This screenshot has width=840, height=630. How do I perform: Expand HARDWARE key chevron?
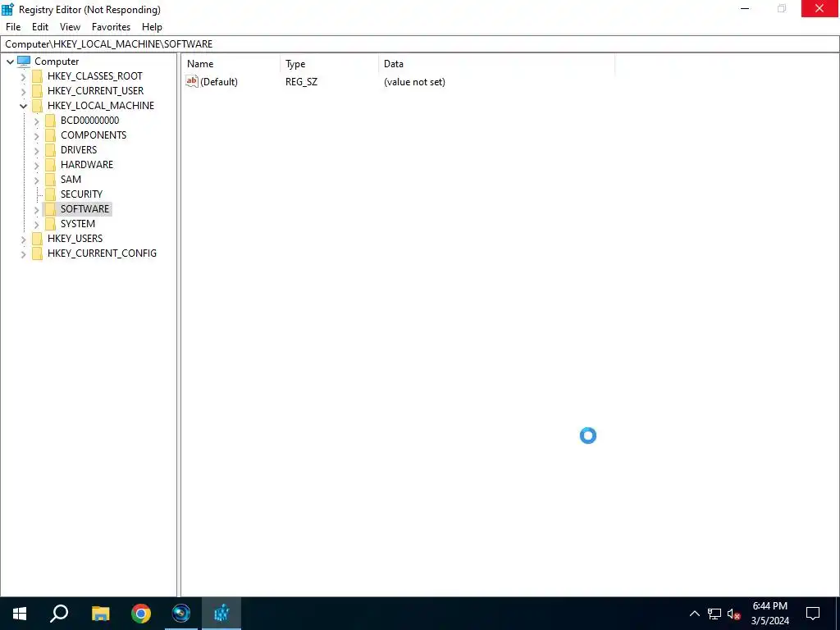click(x=36, y=165)
